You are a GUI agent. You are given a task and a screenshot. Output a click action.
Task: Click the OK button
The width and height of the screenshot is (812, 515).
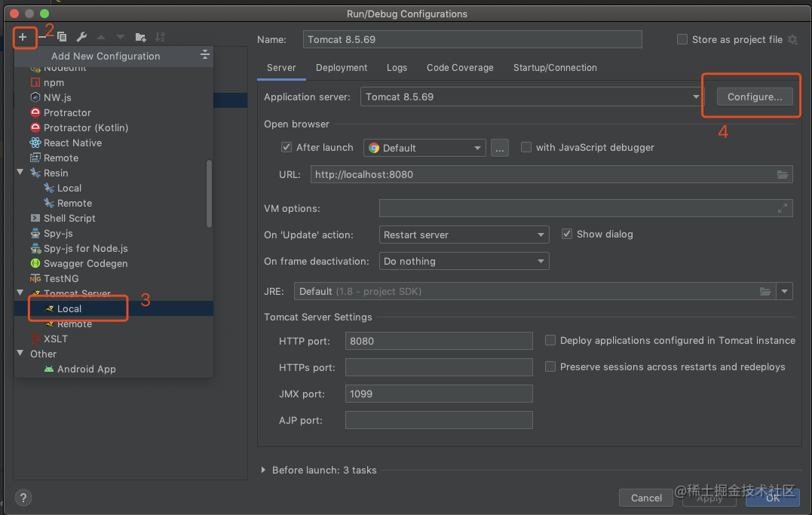pyautogui.click(x=773, y=498)
